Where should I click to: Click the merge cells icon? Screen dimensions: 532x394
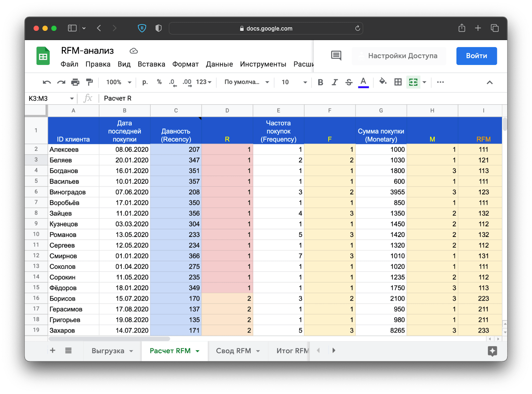pos(413,82)
